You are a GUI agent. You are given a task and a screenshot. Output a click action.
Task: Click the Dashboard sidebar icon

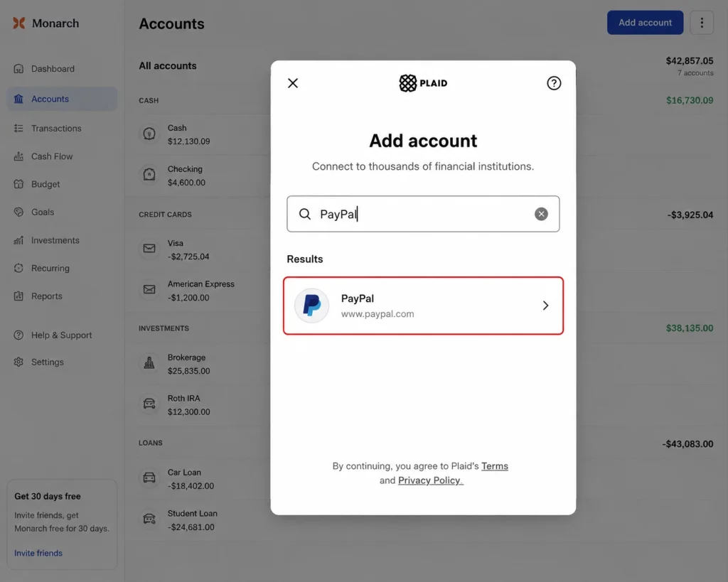18,69
